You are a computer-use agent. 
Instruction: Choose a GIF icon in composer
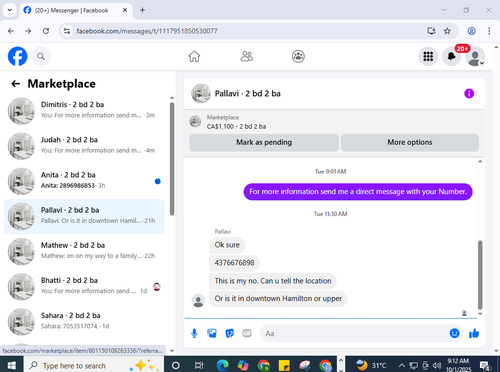[x=247, y=333]
